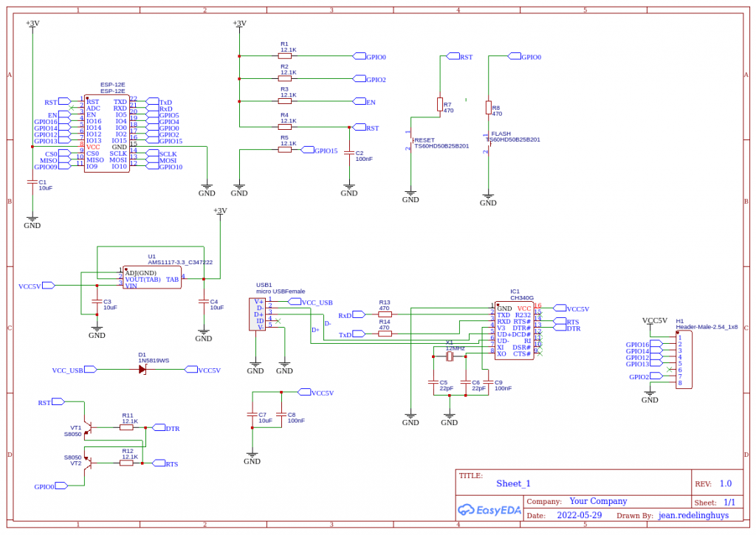The height and width of the screenshot is (535, 756).
Task: Click the 'Sheet_1' title text
Action: pos(514,483)
